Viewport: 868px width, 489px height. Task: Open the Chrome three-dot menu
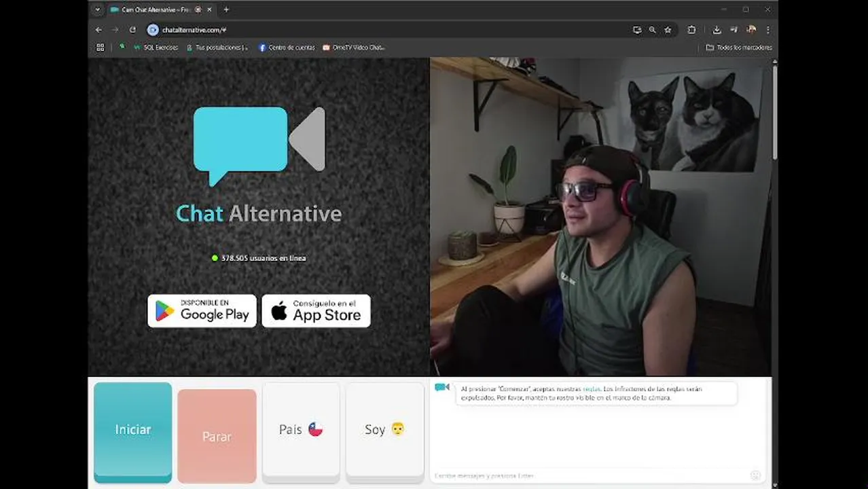768,30
